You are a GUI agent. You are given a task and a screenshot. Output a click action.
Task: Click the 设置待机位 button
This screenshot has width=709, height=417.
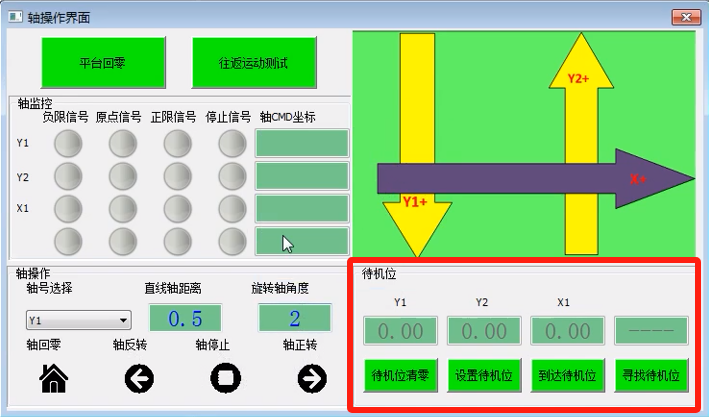[x=484, y=376]
